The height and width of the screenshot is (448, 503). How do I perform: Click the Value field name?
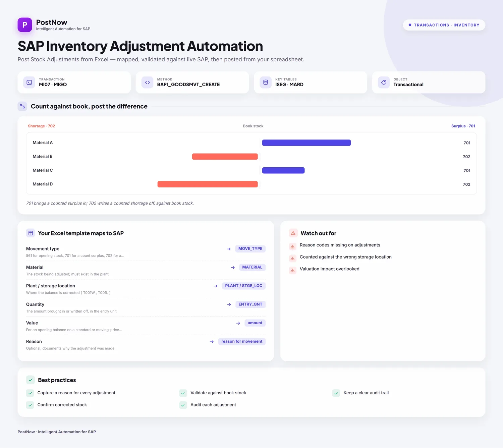coord(32,323)
